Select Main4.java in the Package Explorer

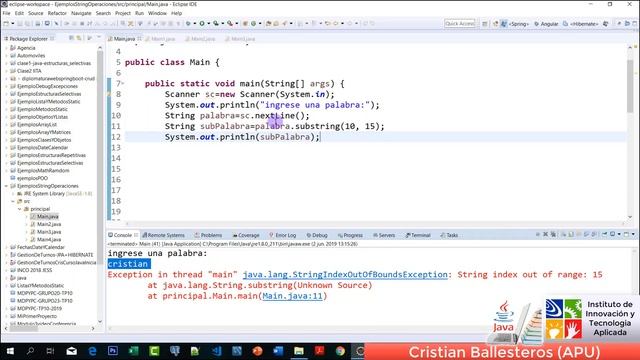click(x=49, y=240)
